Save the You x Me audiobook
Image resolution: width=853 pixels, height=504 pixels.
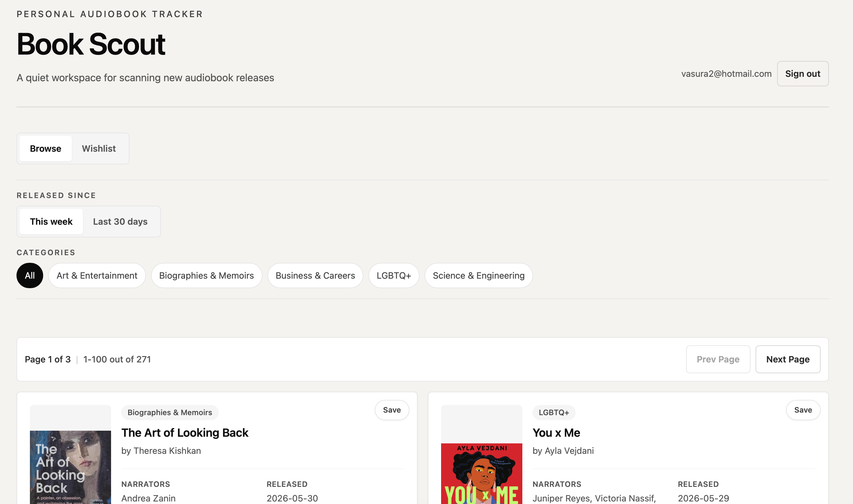click(x=803, y=410)
